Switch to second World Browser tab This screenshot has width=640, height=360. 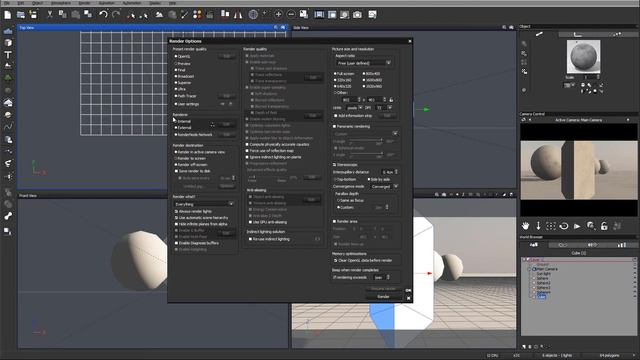tap(563, 245)
